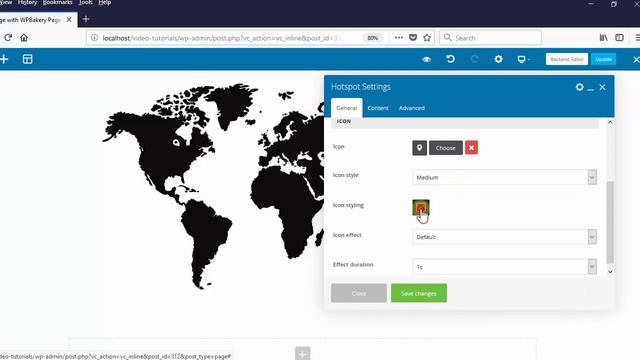
Task: Open the Help menu
Action: coord(104,2)
